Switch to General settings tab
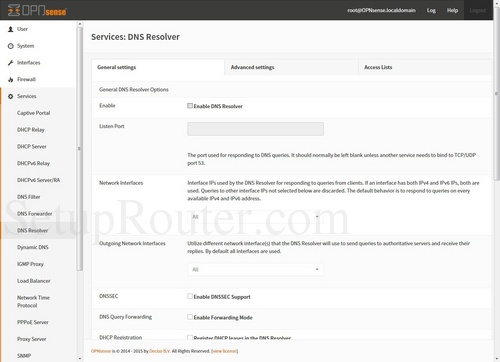500x362 pixels. click(158, 67)
